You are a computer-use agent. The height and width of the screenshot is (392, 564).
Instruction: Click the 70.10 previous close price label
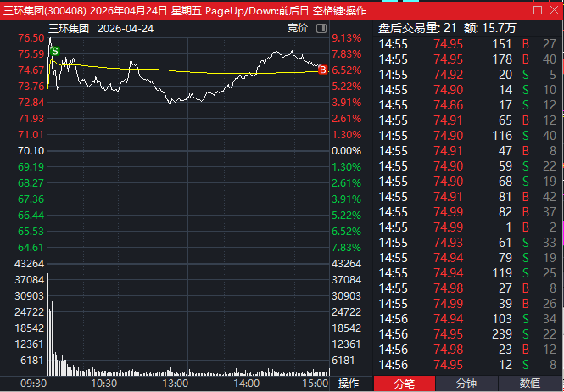(31, 151)
